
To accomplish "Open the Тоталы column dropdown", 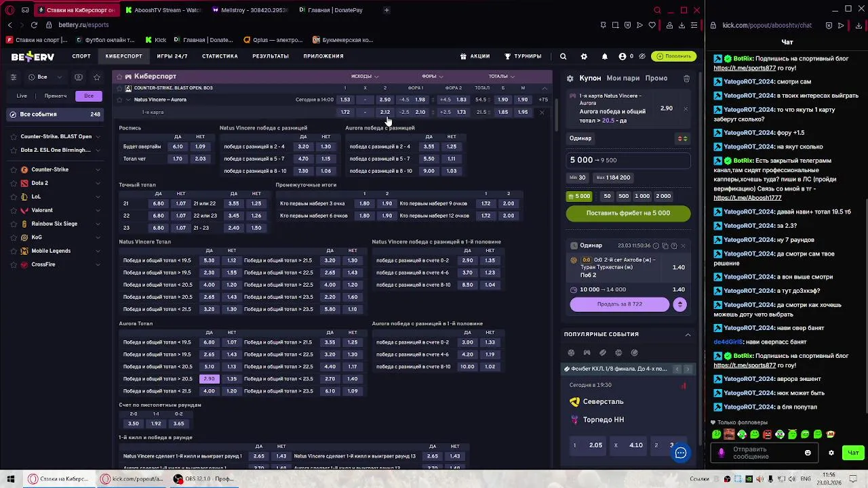I will 500,76.
